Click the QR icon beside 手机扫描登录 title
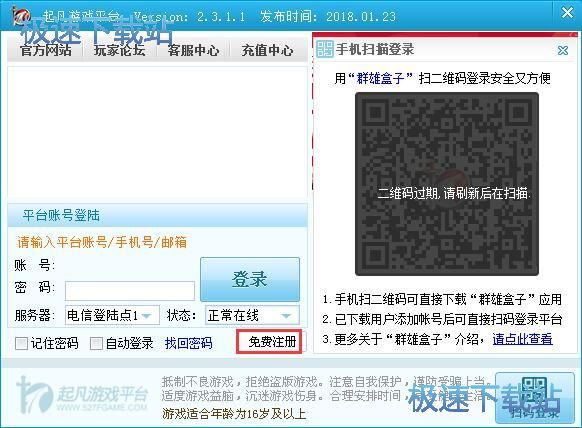The image size is (582, 428). coord(325,49)
